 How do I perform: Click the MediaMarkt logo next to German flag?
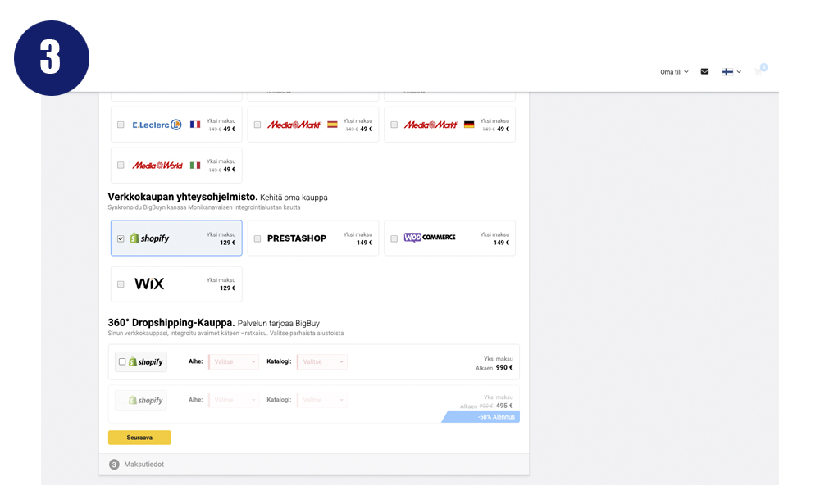click(431, 125)
